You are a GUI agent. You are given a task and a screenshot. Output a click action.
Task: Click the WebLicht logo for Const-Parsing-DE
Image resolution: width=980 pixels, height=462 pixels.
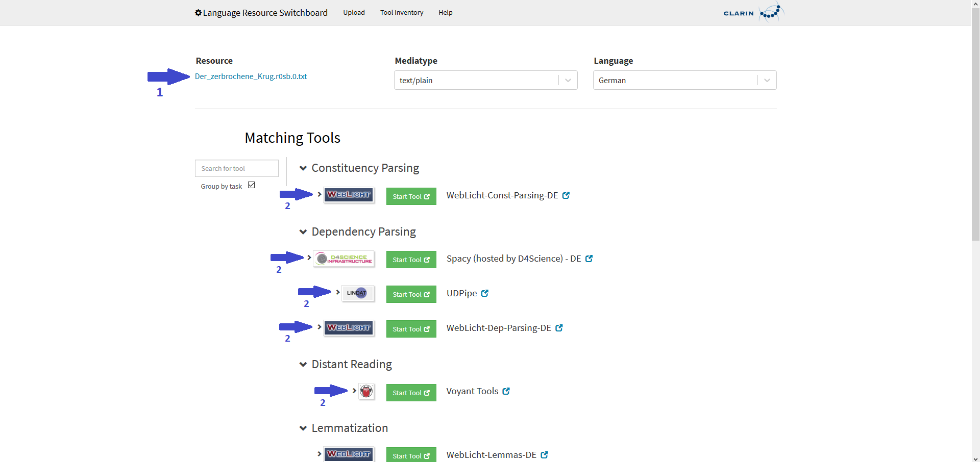[x=349, y=195]
